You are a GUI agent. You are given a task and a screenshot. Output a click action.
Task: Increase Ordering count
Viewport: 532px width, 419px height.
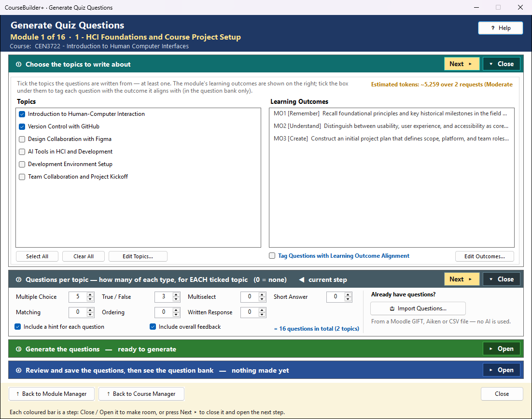[176, 310]
